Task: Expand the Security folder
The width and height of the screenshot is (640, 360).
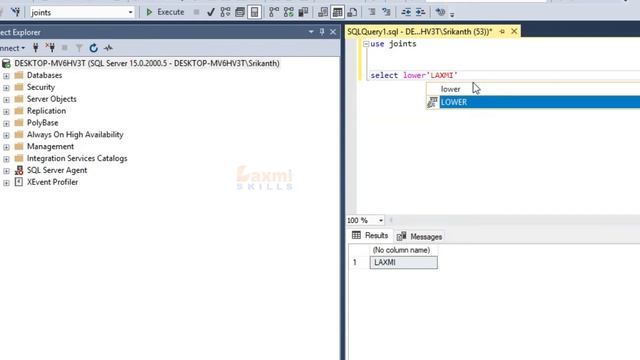Action: point(6,88)
